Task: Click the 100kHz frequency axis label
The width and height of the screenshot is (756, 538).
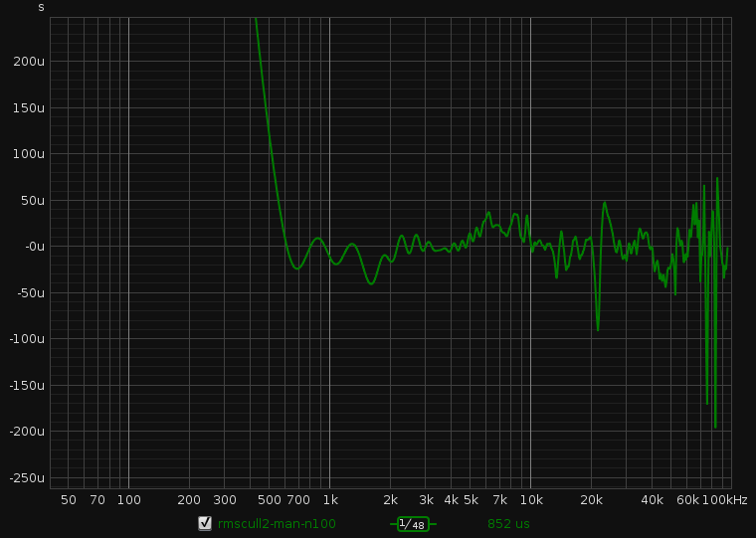Action: pos(724,500)
